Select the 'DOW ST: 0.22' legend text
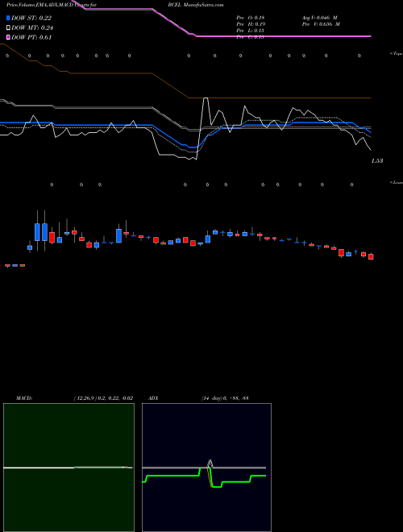403x532 pixels. (31, 18)
